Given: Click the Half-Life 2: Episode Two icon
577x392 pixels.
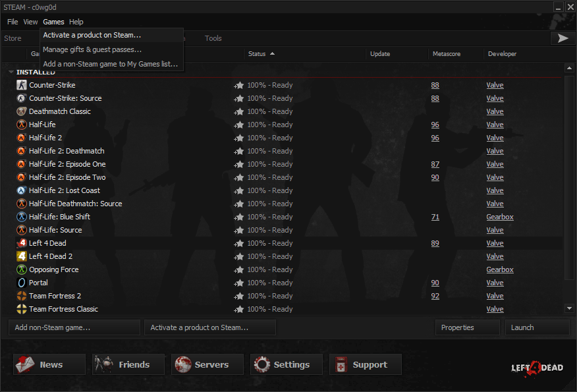Looking at the screenshot, I should click(x=21, y=177).
